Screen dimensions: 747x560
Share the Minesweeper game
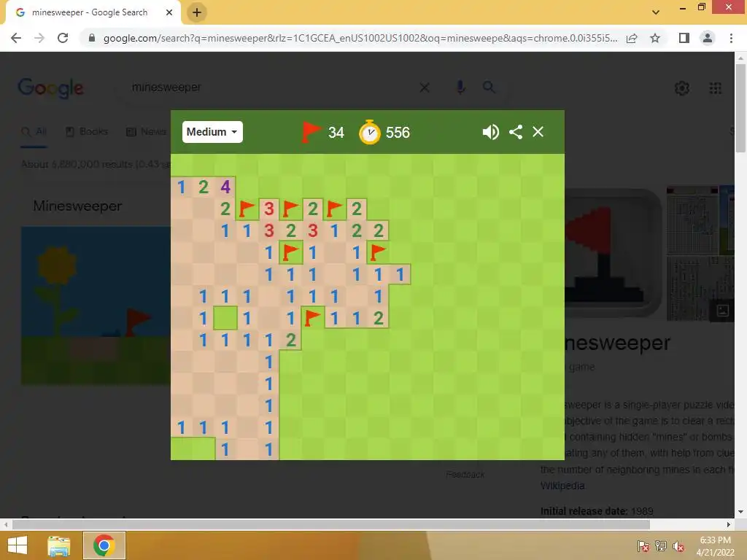coord(516,132)
